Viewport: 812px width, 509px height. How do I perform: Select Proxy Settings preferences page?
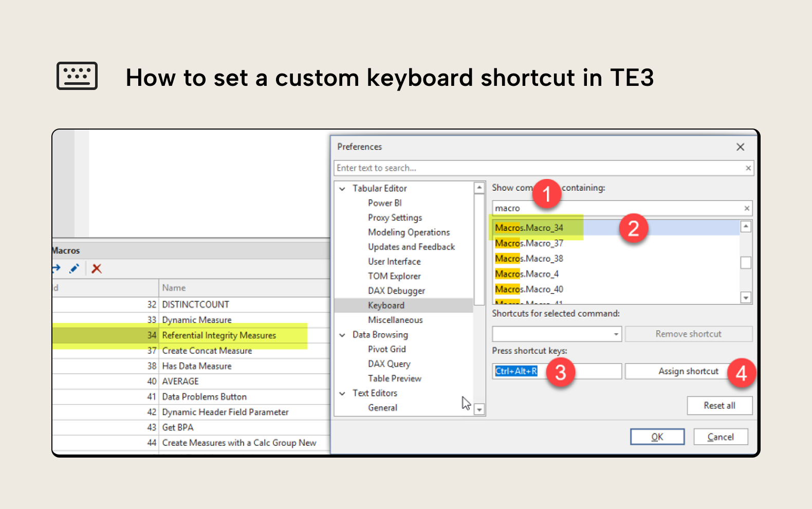click(x=395, y=217)
